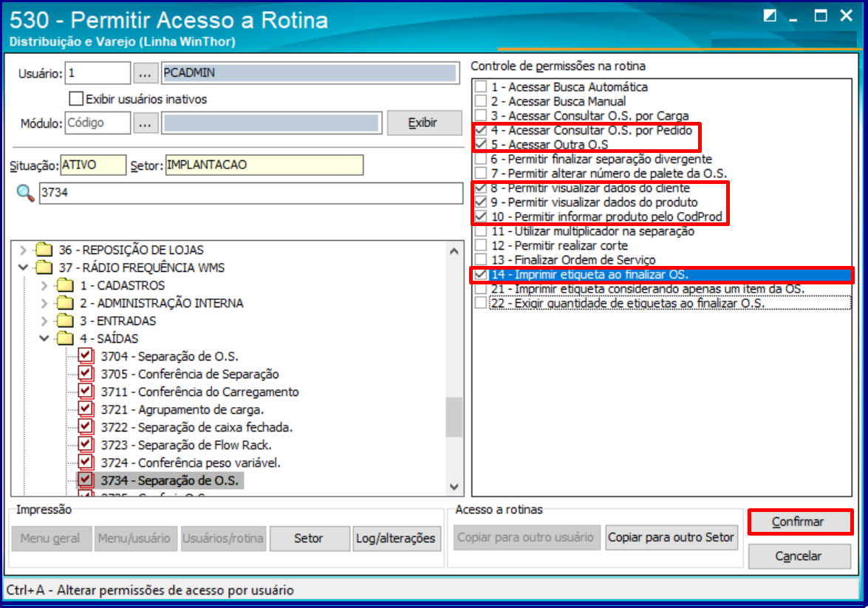
Task: Check 6 - Permitir finalizar separação divergente
Action: 481,159
